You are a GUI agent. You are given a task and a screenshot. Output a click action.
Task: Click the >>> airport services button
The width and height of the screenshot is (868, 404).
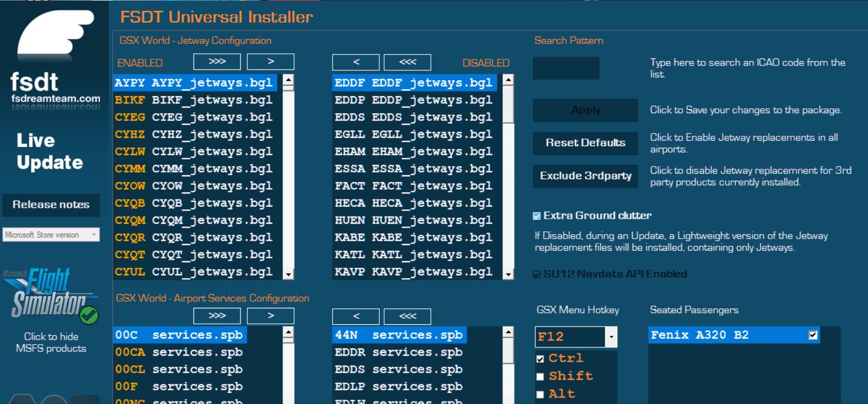coord(217,316)
